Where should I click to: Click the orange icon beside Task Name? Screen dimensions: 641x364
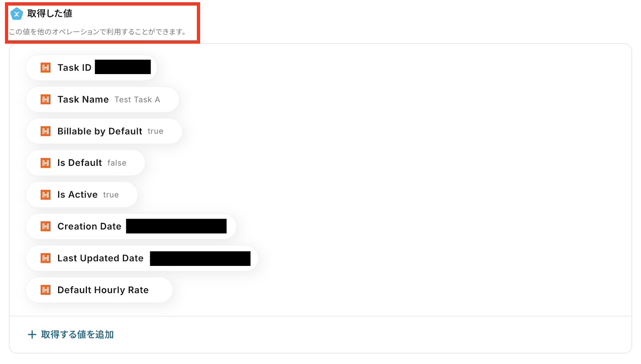(x=46, y=99)
